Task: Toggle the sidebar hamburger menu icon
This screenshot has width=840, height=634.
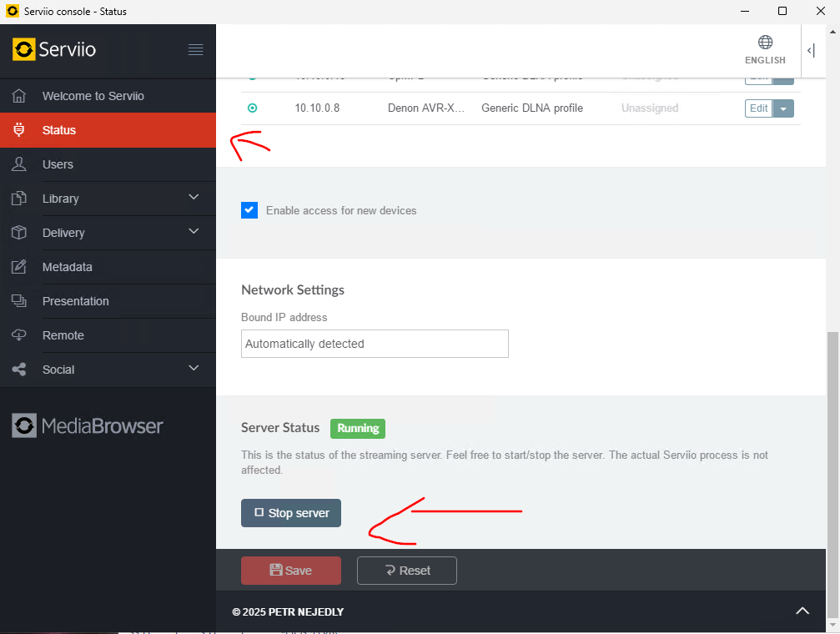Action: pos(195,50)
